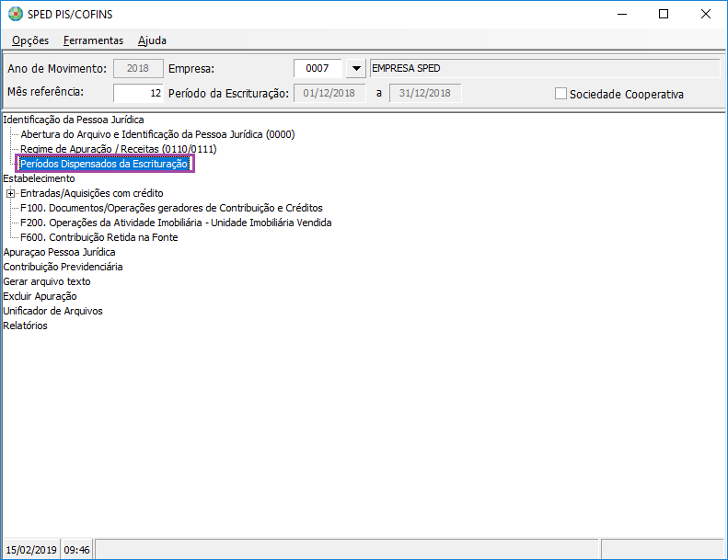Open Contribuição Previdenciária
Image resolution: width=728 pixels, height=560 pixels.
point(63,267)
